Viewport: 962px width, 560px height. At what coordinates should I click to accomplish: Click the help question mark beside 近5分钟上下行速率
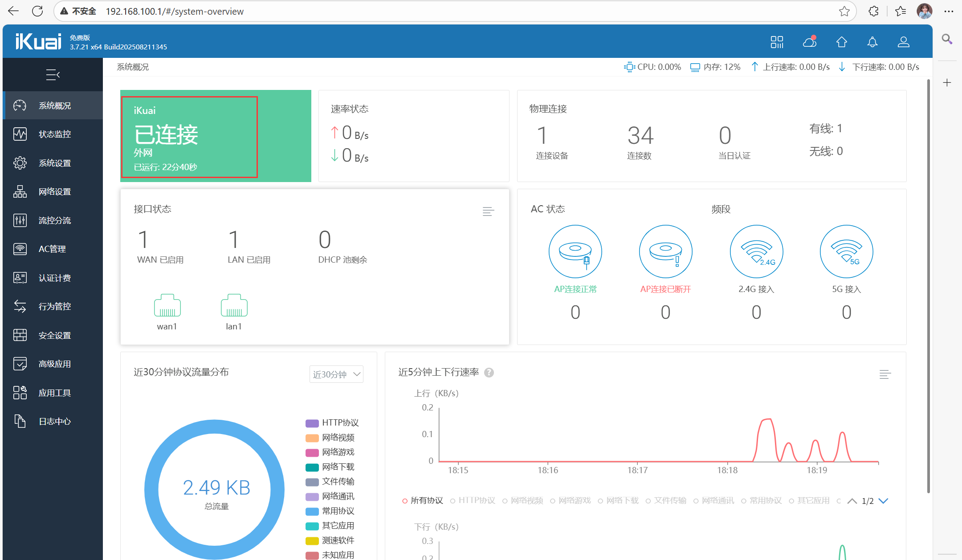[x=489, y=373]
